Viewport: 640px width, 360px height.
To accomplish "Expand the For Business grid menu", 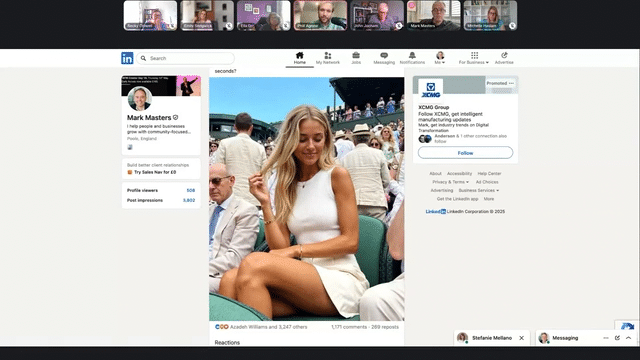I will pyautogui.click(x=474, y=58).
